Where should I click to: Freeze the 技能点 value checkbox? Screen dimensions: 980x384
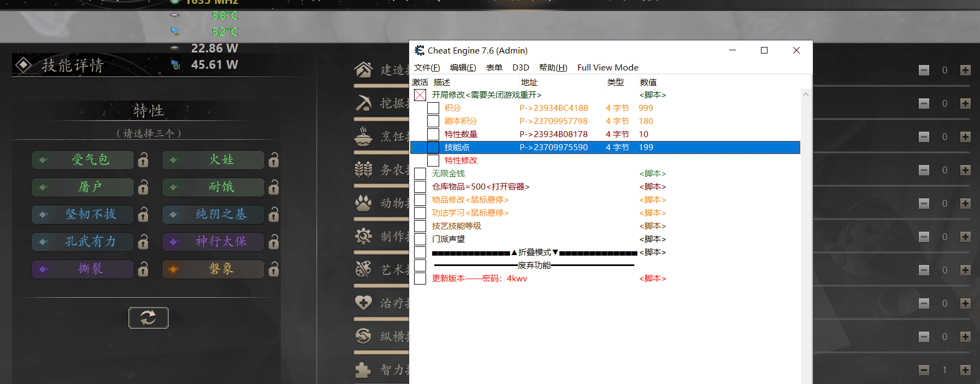coord(433,147)
